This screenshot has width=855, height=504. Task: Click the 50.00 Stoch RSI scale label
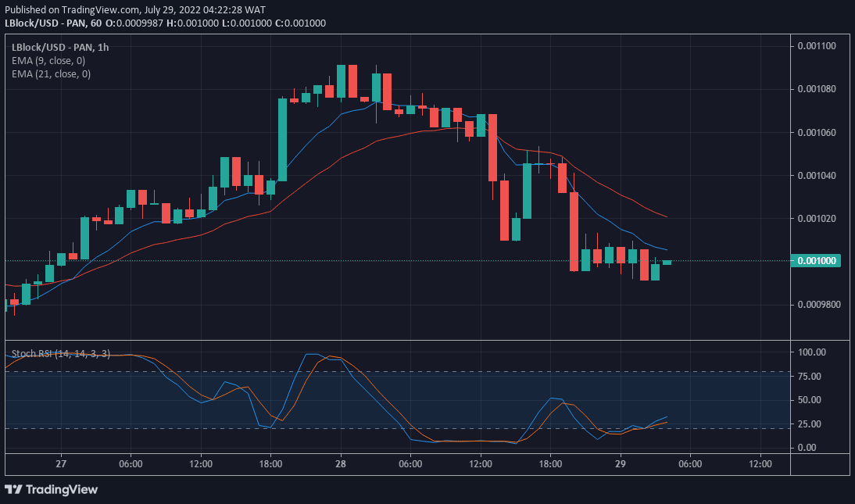pos(809,400)
